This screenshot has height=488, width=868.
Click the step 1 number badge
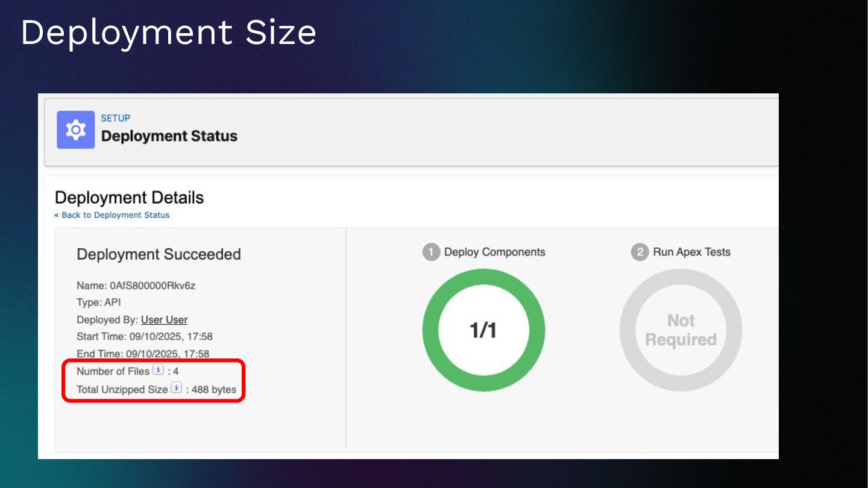[x=430, y=252]
